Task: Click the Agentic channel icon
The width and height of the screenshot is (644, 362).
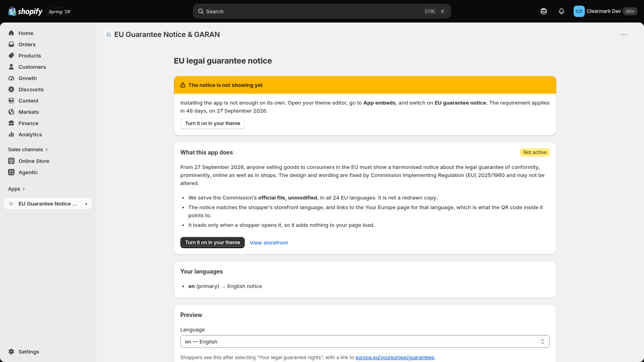Action: pos(11,172)
